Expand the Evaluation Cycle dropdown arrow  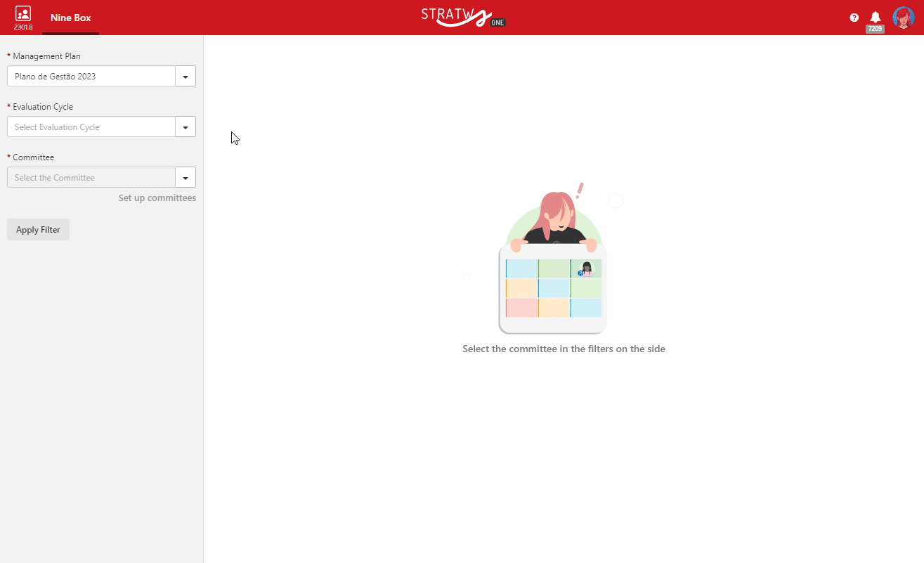point(186,127)
